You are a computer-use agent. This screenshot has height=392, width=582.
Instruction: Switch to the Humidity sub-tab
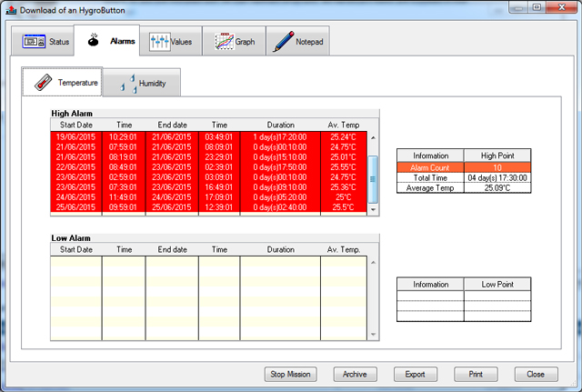pos(142,83)
